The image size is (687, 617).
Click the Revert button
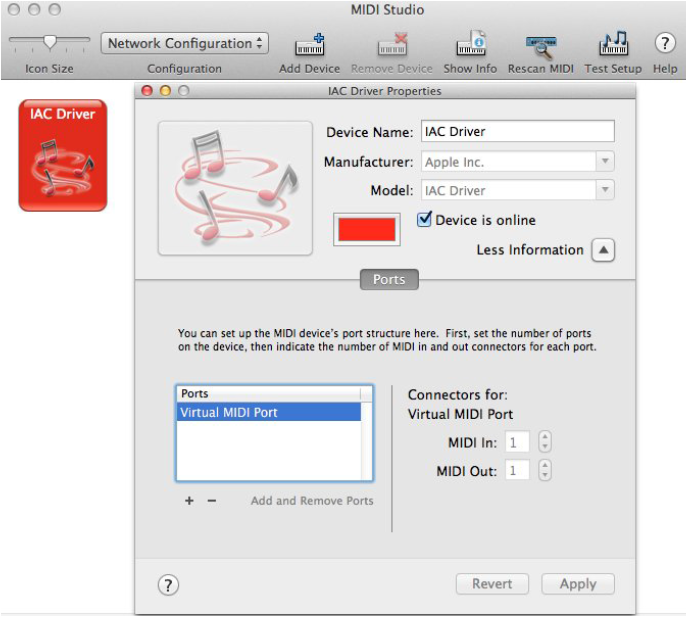[x=492, y=584]
